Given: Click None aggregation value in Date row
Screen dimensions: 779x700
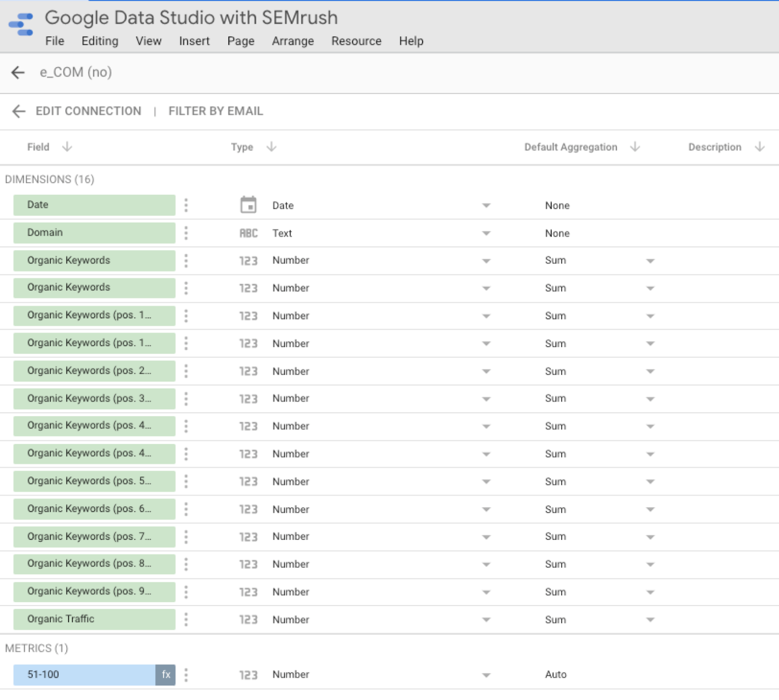Looking at the screenshot, I should point(557,205).
